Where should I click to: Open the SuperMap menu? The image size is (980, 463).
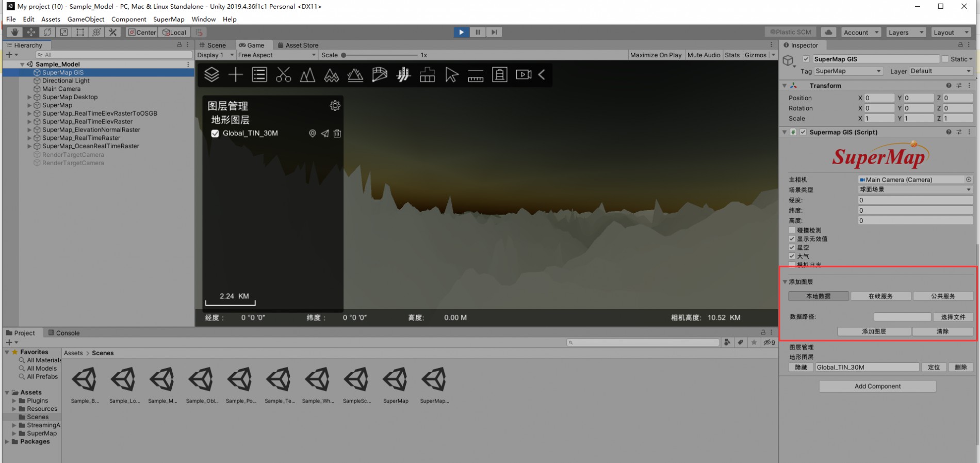(x=169, y=19)
